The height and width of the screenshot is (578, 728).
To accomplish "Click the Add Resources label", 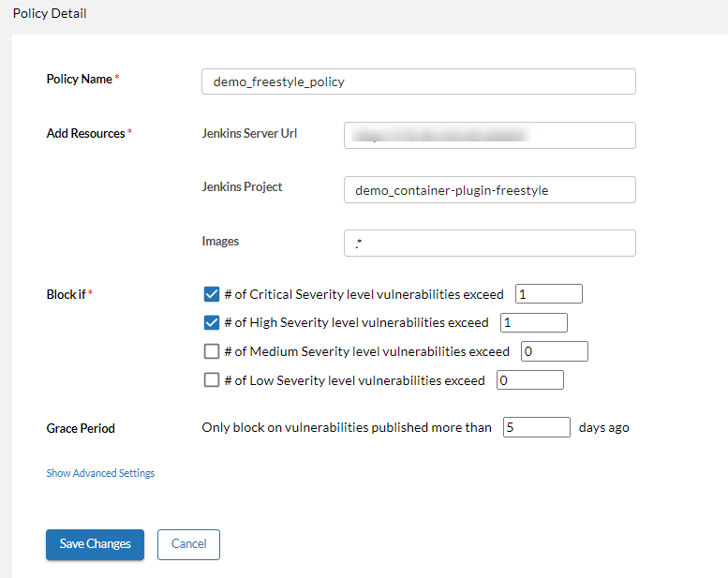I will 86,134.
